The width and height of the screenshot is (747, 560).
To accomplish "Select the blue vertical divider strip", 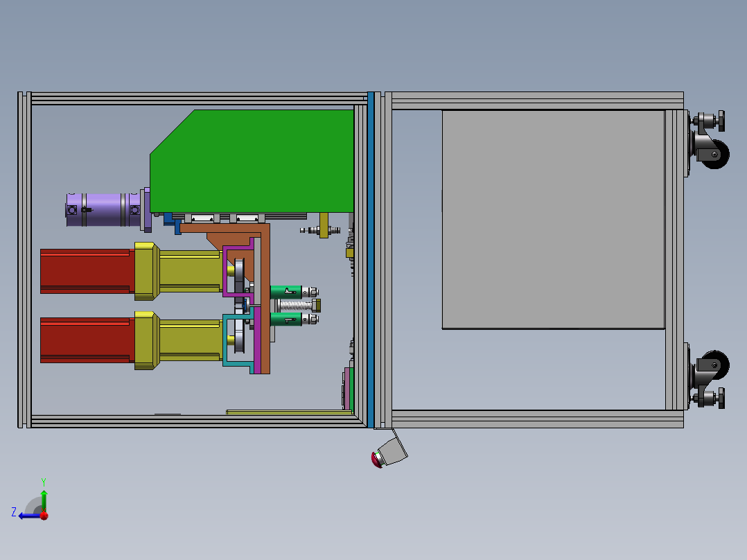I will (x=371, y=260).
